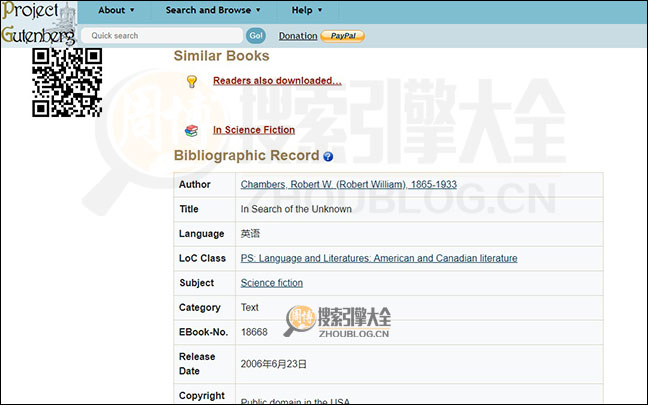This screenshot has width=648, height=405.
Task: Click the PayPal donate button
Action: click(342, 36)
